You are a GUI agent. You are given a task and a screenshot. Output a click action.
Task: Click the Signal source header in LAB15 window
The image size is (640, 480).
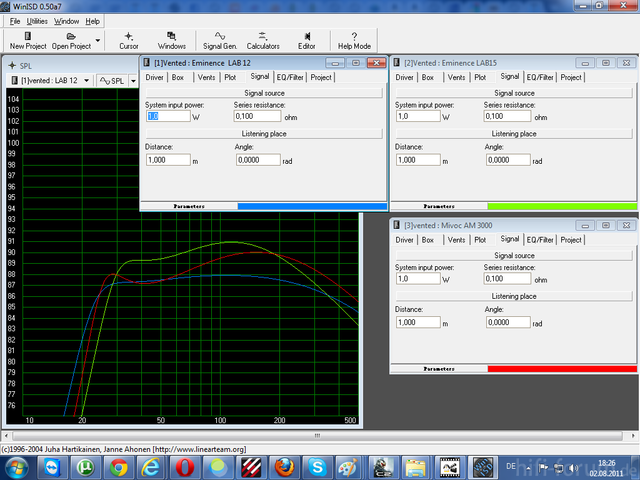click(513, 92)
